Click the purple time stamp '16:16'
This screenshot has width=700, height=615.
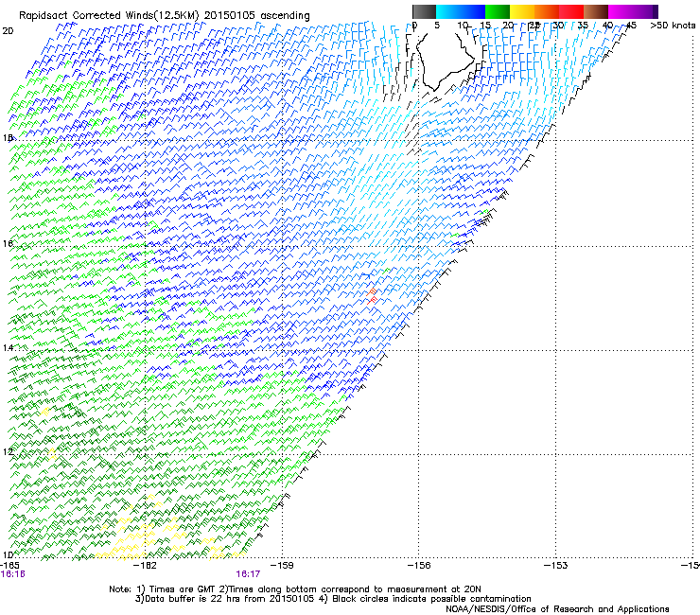pyautogui.click(x=12, y=574)
